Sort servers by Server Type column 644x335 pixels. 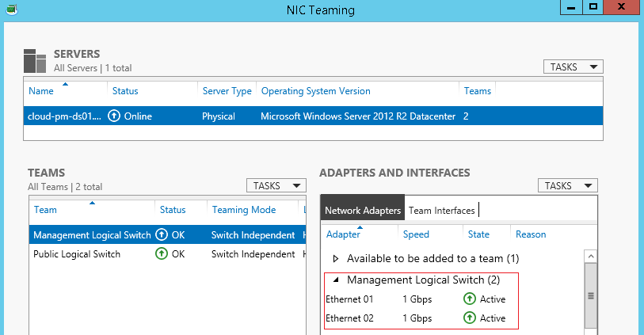tap(227, 91)
